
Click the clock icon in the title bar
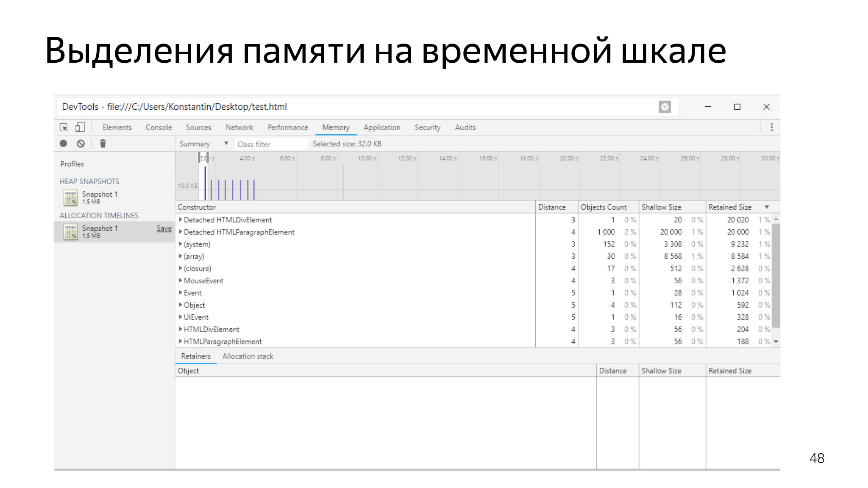[665, 107]
